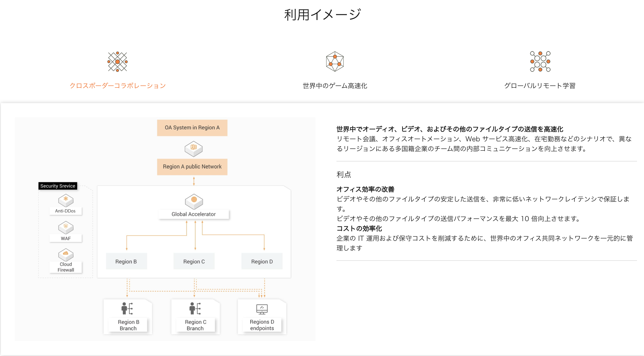Click the Anti-DDos service icon

[66, 200]
